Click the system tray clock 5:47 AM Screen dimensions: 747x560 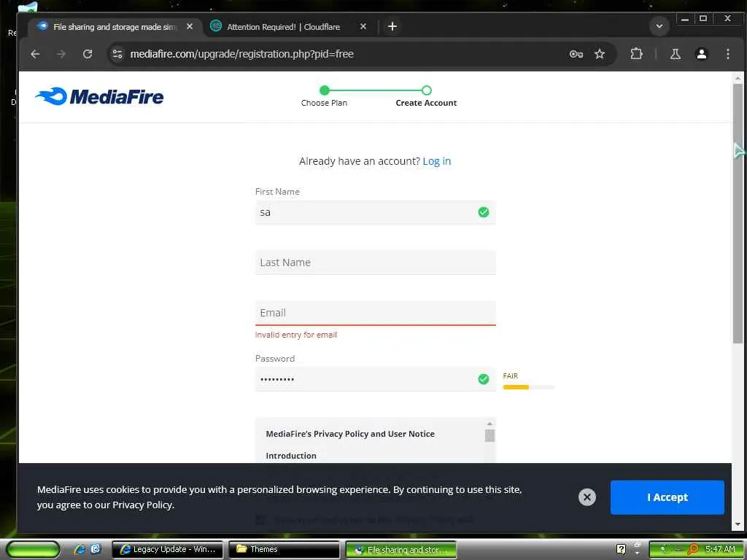(720, 549)
